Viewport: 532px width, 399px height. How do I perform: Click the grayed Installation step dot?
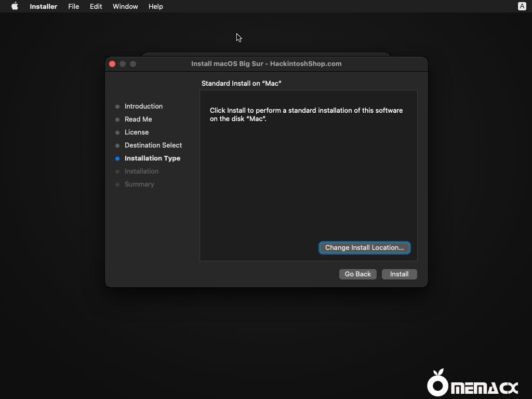point(117,171)
